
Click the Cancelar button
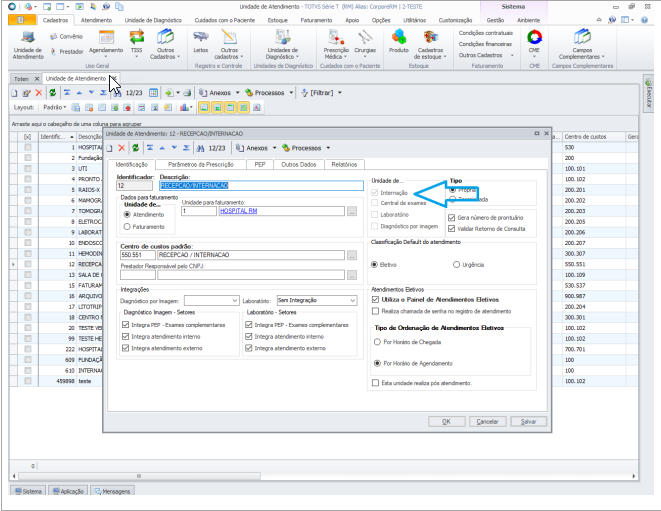(487, 422)
